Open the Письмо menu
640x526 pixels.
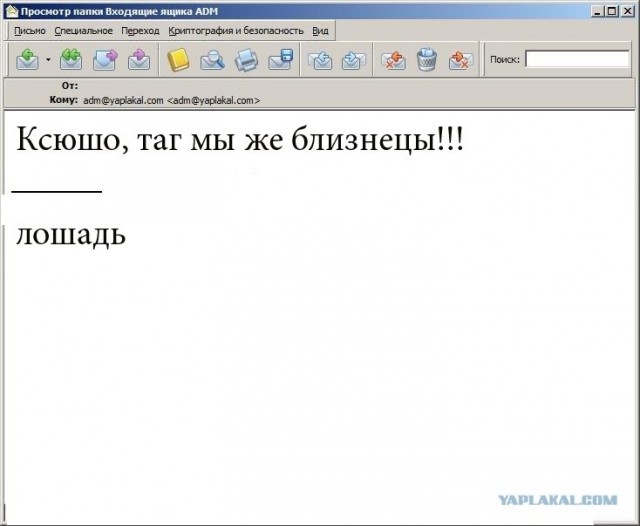[x=30, y=31]
